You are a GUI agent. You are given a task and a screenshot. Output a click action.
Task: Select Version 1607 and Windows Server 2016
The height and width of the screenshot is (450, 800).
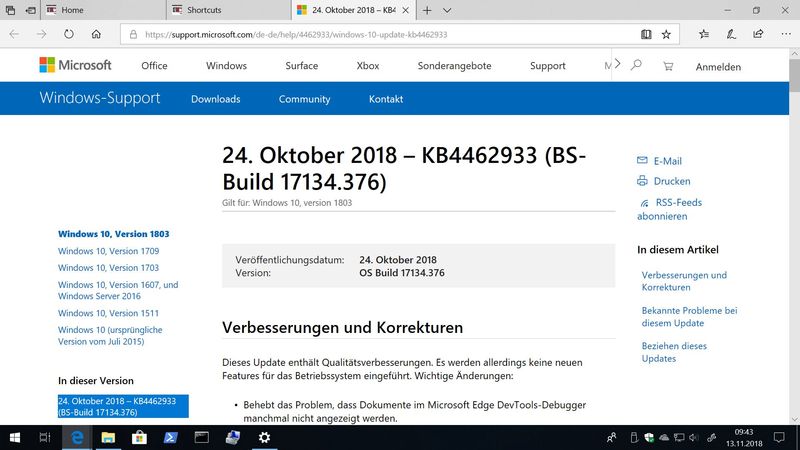(x=118, y=290)
